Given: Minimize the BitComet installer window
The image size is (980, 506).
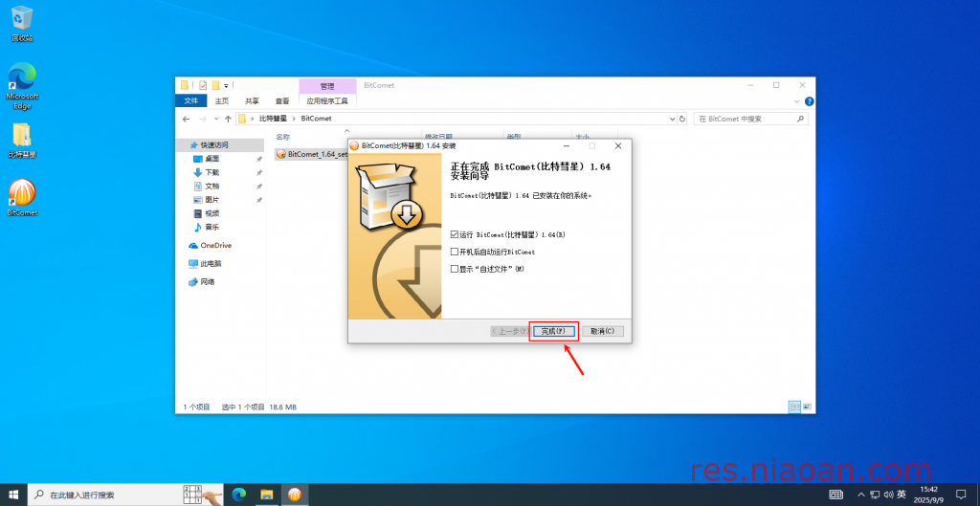Looking at the screenshot, I should click(x=567, y=145).
